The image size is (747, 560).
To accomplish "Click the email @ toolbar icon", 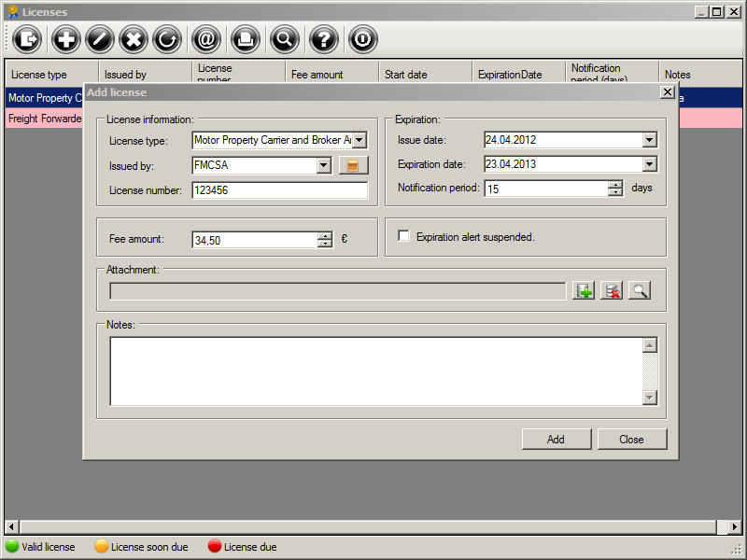I will (205, 39).
